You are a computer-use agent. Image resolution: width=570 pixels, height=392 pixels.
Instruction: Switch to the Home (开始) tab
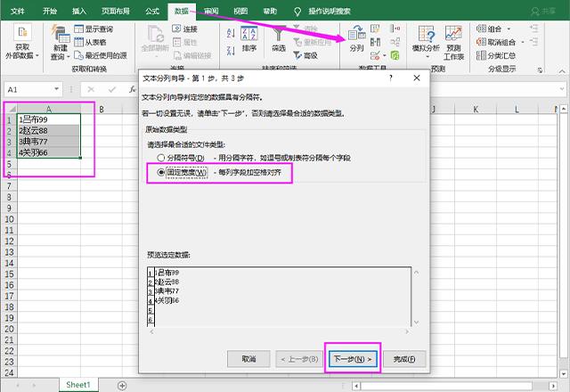click(x=50, y=11)
